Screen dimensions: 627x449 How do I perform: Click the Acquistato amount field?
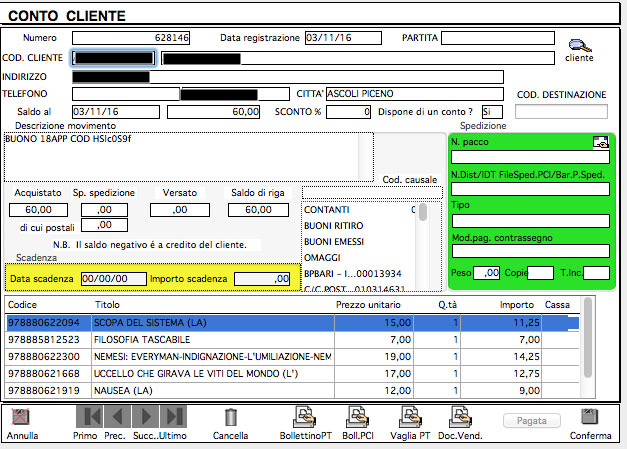[38, 210]
